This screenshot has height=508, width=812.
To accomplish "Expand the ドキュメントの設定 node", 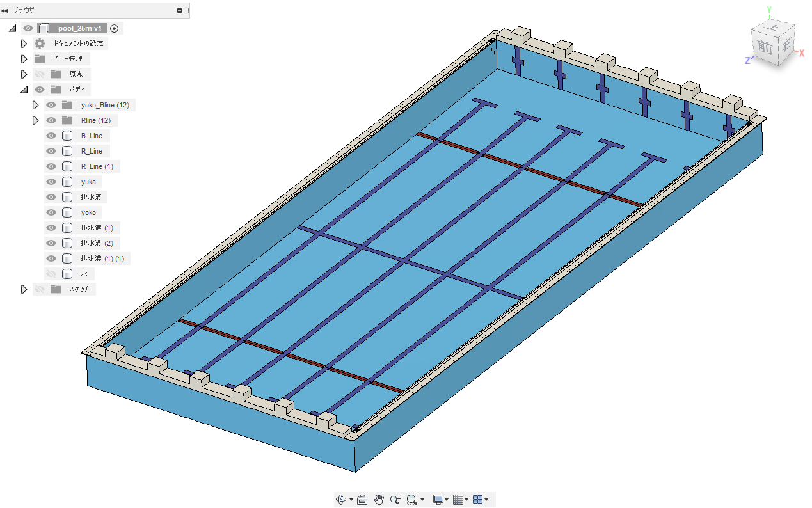I will point(24,44).
